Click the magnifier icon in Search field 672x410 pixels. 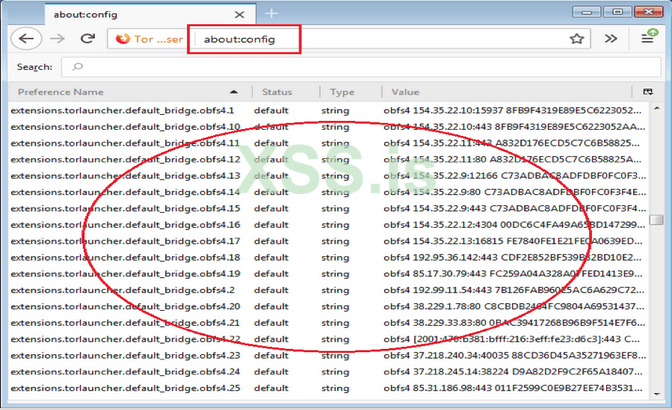point(78,66)
